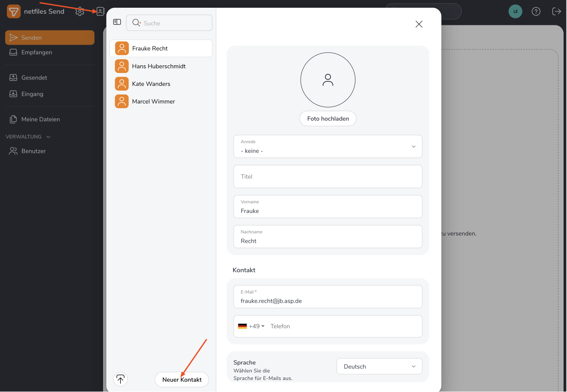Click the netfiles Send logo
Viewport: 567px width, 392px height.
[x=14, y=12]
